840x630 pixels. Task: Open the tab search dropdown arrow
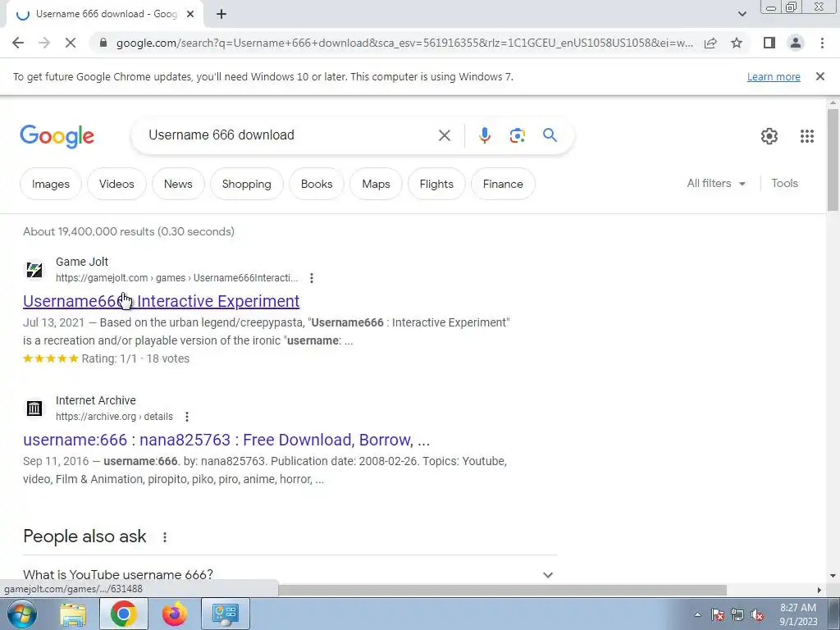pos(742,14)
